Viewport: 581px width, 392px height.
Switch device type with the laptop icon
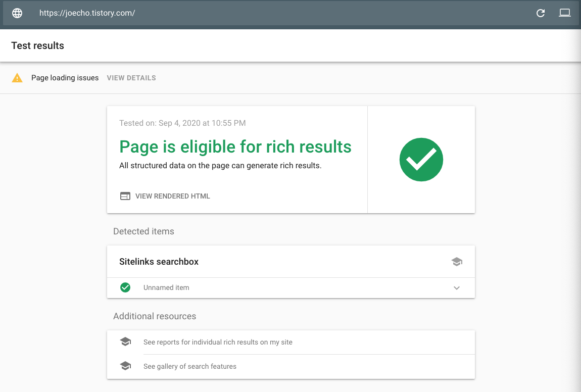(x=565, y=13)
